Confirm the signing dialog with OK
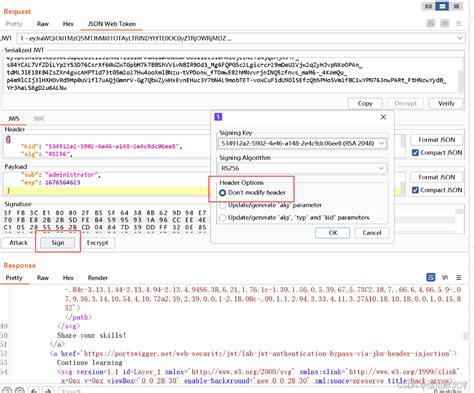Viewport: 474px width, 393px height. 333,233
